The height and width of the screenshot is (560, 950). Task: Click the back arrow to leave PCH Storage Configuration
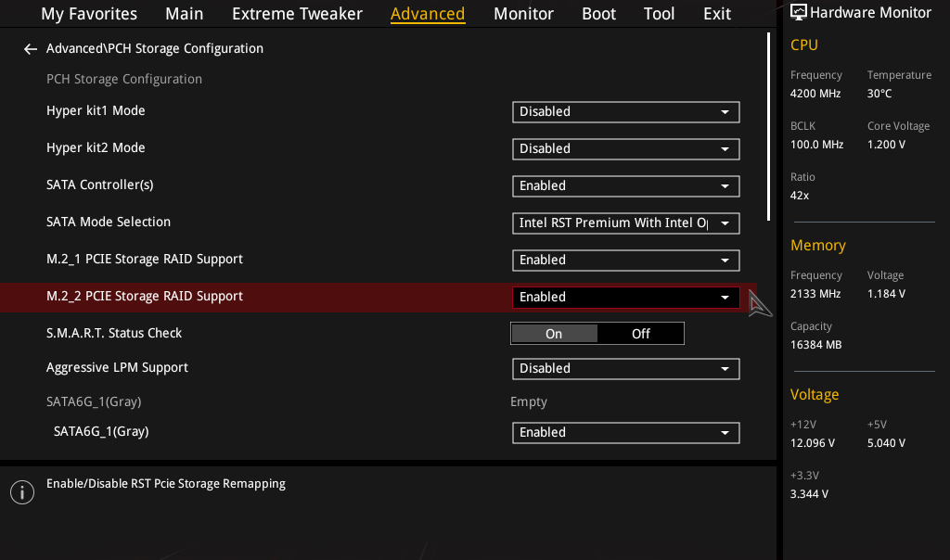[30, 48]
